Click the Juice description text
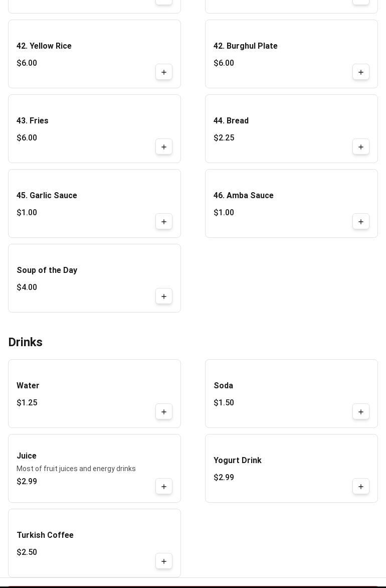 76,469
